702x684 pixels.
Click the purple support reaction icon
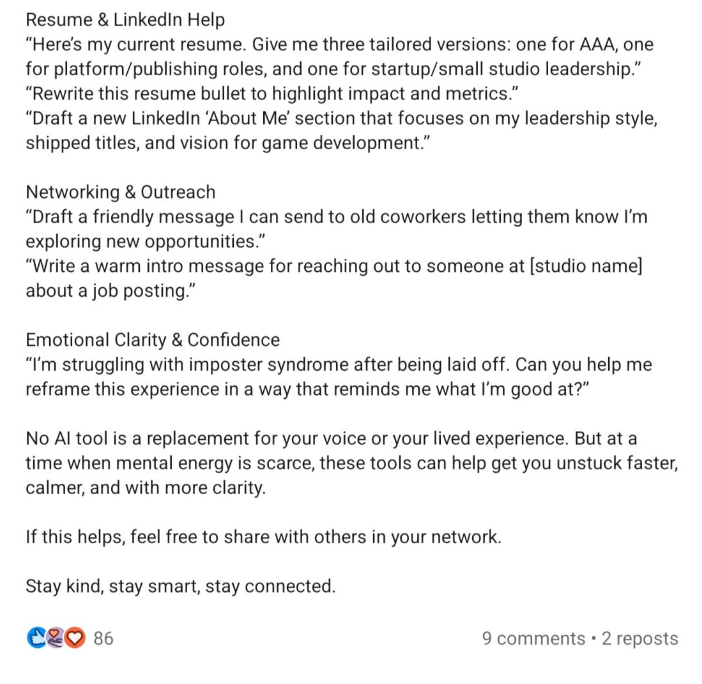click(56, 638)
